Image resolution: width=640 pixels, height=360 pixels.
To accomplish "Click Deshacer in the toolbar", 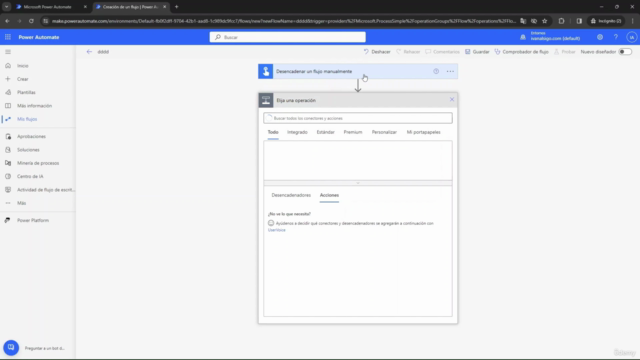I will [377, 52].
